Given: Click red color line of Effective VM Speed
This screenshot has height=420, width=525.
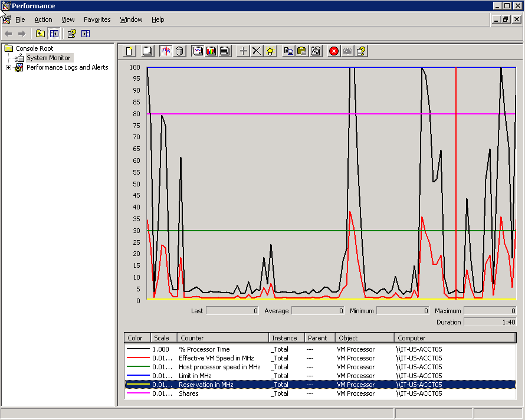Looking at the screenshot, I should click(x=138, y=358).
